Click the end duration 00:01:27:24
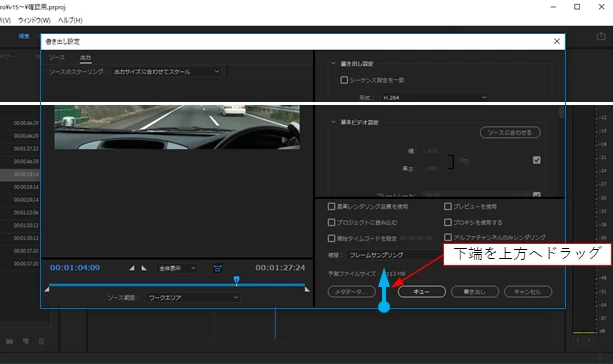The height and width of the screenshot is (364, 613). click(280, 268)
